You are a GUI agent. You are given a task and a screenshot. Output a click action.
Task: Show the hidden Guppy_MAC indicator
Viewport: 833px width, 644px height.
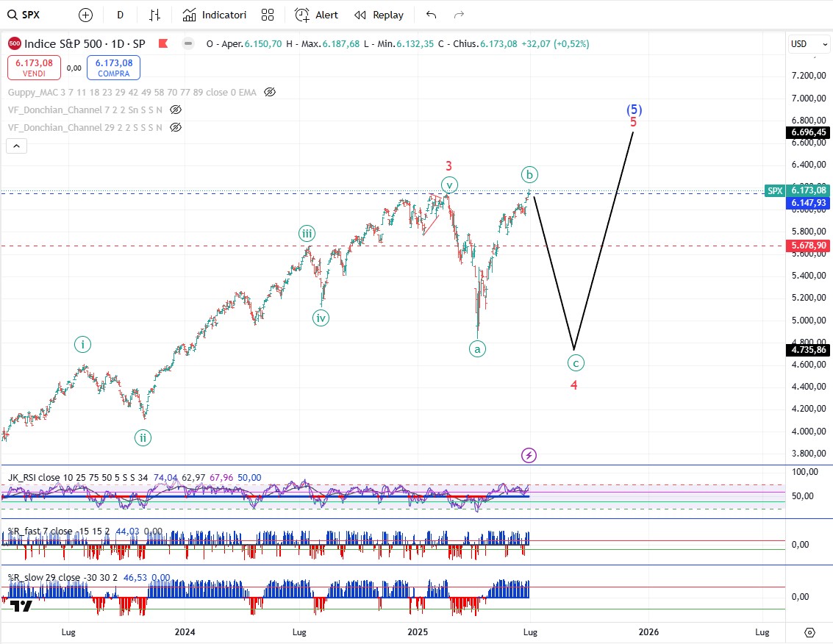pyautogui.click(x=270, y=93)
